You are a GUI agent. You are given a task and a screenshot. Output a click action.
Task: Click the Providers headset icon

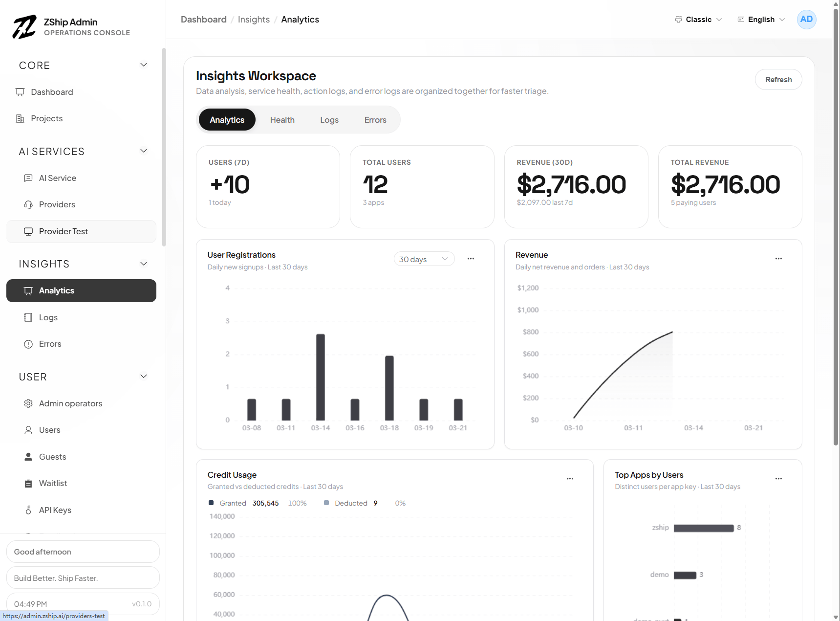pyautogui.click(x=28, y=204)
